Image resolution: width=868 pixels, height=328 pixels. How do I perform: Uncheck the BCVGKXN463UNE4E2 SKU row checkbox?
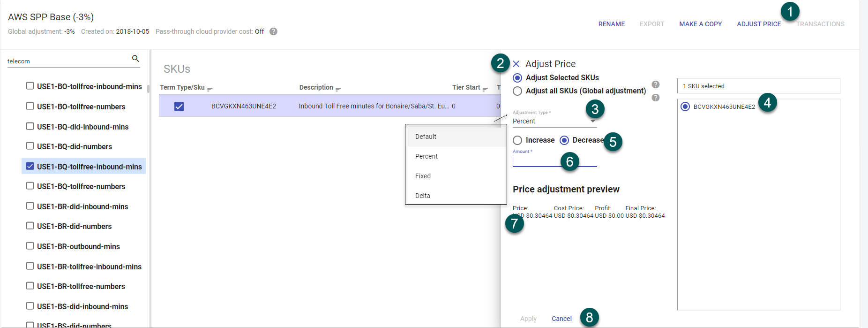click(x=179, y=107)
